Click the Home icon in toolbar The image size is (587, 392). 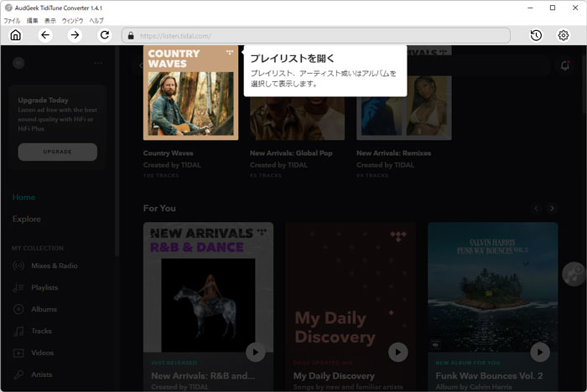tap(15, 35)
